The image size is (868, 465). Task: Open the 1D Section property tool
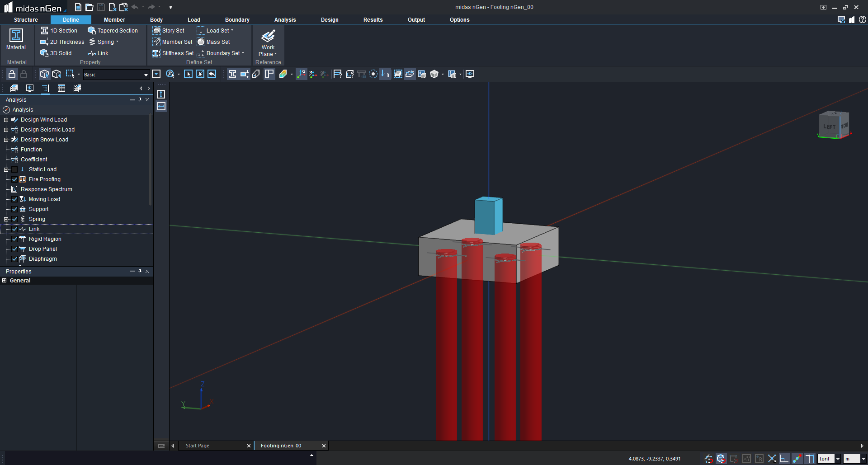59,31
